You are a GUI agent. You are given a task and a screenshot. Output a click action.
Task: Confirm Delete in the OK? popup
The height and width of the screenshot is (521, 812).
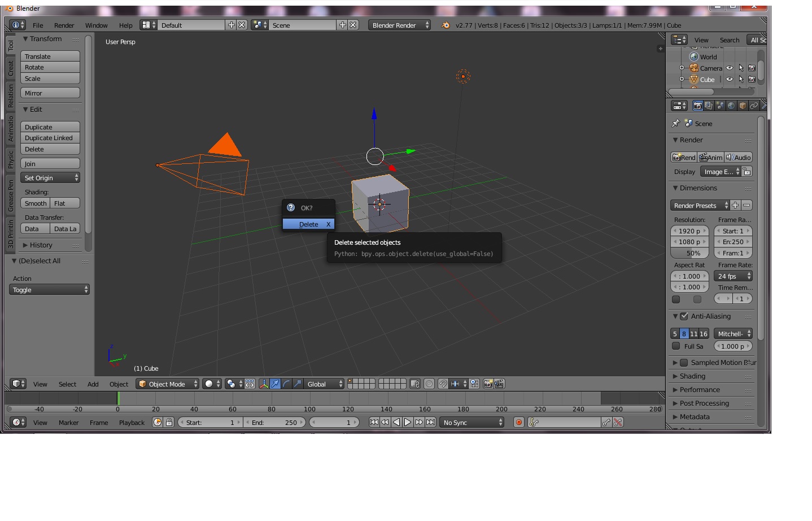tap(308, 224)
